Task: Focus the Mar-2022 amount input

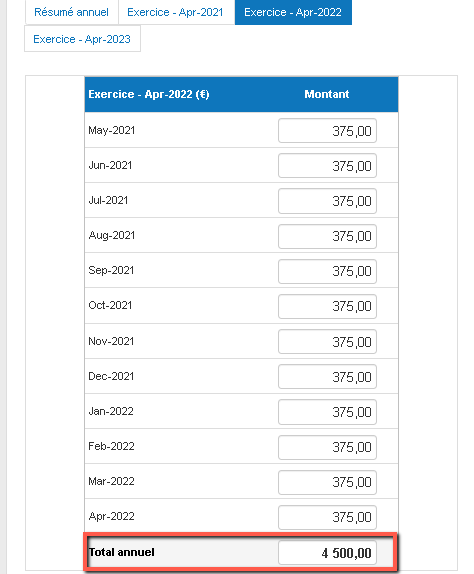Action: 327,482
